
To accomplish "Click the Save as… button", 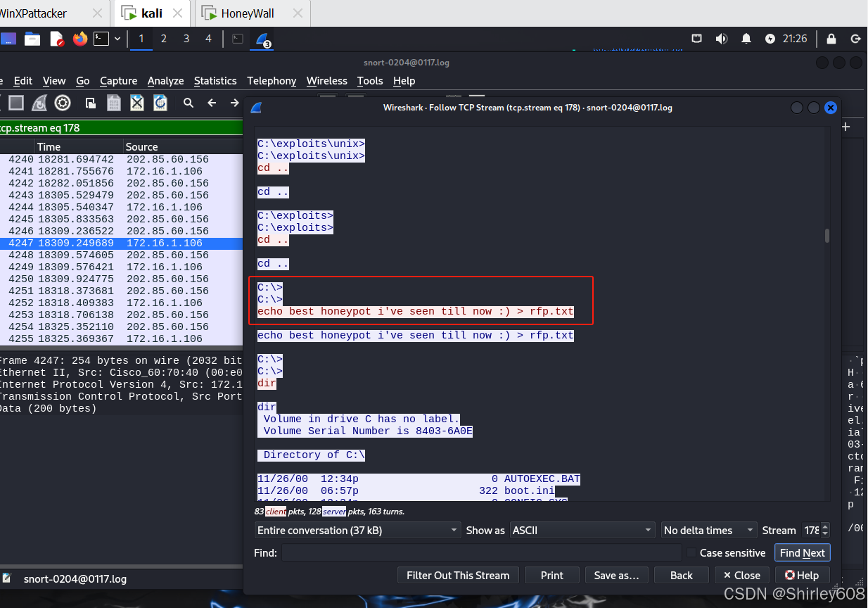I will (616, 575).
